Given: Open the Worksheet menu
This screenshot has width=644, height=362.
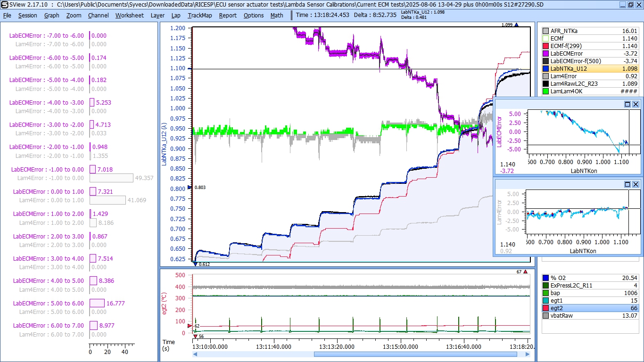Looking at the screenshot, I should coord(129,15).
